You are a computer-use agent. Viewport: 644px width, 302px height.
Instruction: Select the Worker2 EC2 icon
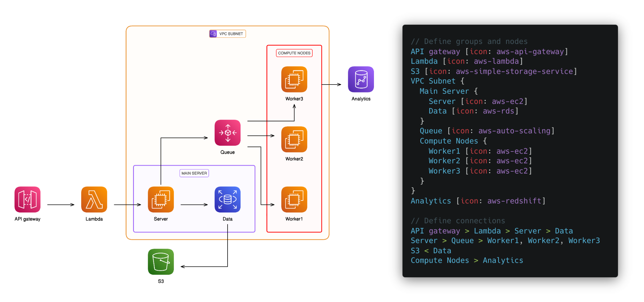[294, 139]
